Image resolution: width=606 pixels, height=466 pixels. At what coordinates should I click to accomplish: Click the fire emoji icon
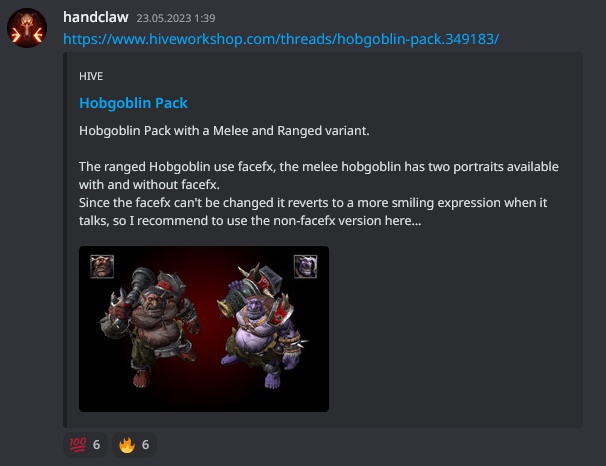pyautogui.click(x=127, y=445)
